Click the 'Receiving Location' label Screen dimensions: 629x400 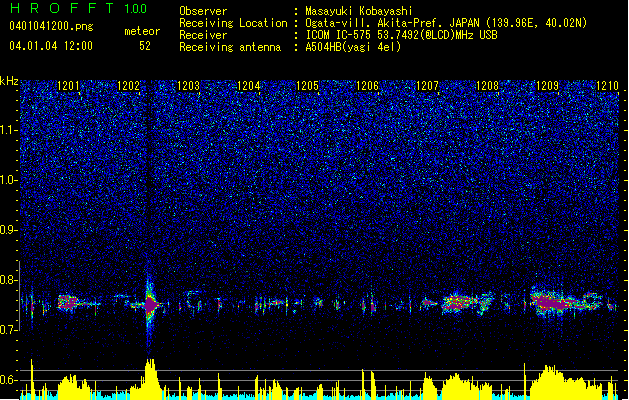pos(233,23)
